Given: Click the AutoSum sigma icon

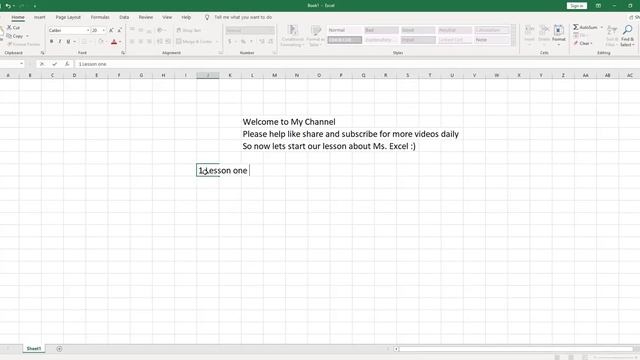Looking at the screenshot, I should click(x=576, y=27).
